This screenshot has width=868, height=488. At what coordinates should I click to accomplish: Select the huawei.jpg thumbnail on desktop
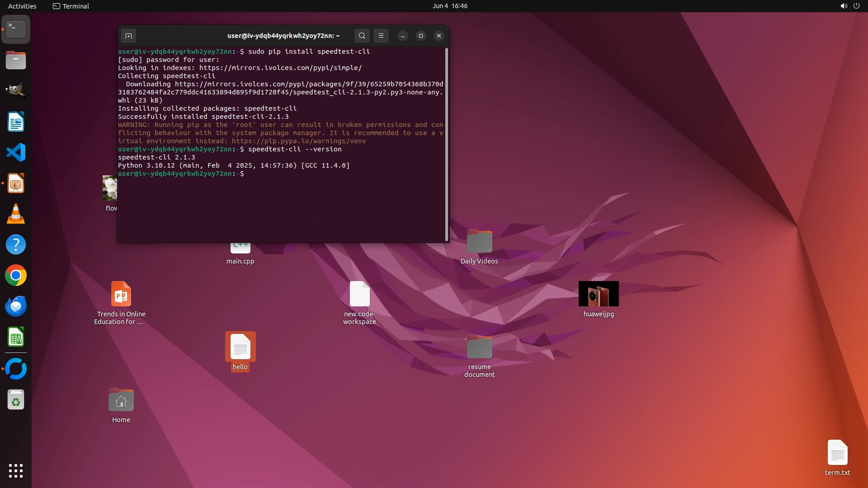coord(598,294)
